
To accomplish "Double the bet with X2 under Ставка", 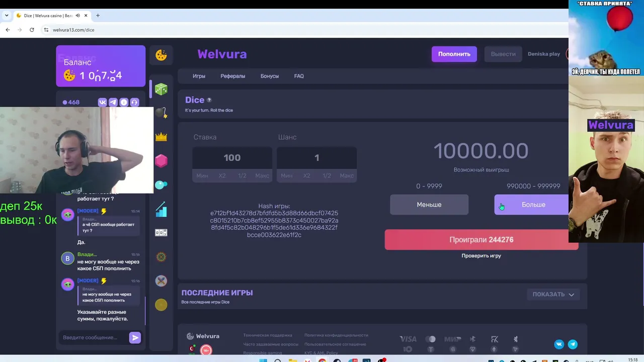I will tap(222, 175).
